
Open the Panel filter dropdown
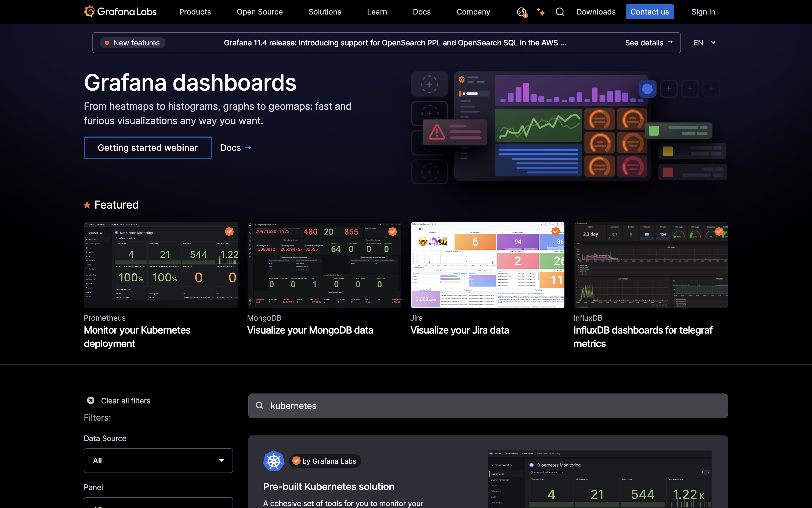(x=158, y=503)
